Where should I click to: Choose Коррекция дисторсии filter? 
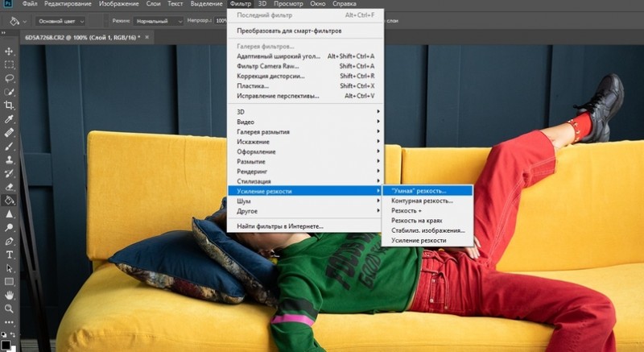tap(306, 76)
